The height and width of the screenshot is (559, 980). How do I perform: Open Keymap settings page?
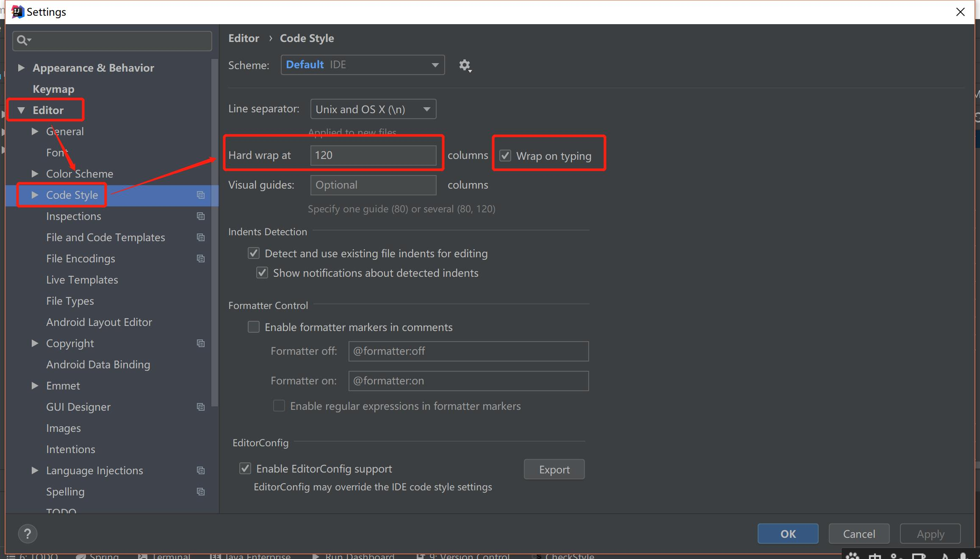pos(53,89)
